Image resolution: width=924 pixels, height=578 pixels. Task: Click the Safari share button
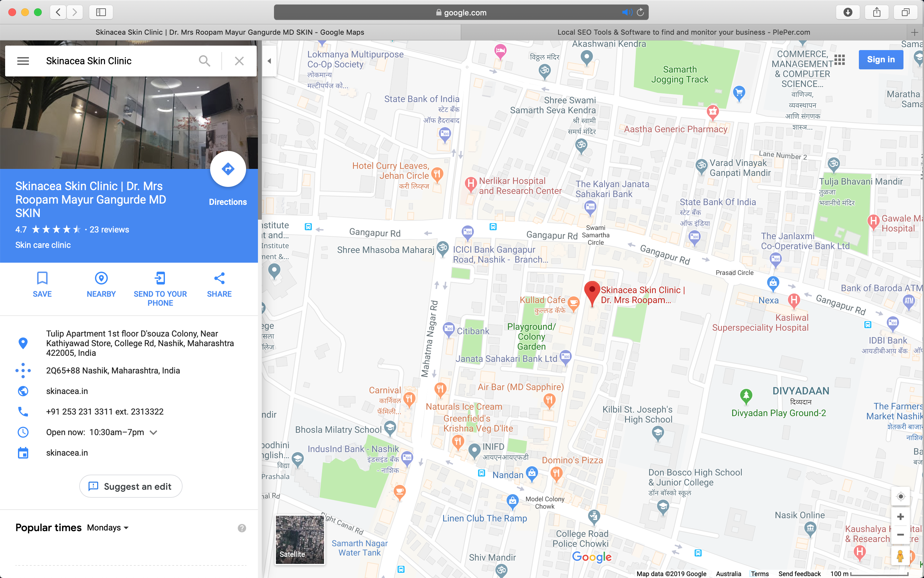click(x=877, y=12)
